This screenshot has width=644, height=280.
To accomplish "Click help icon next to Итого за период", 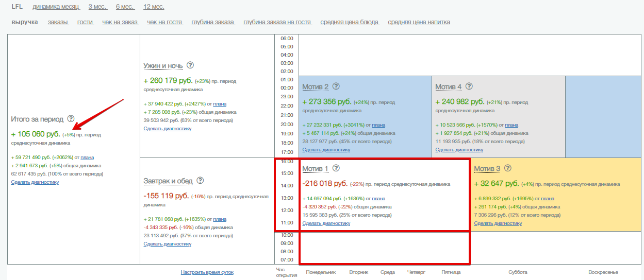I will click(x=71, y=119).
